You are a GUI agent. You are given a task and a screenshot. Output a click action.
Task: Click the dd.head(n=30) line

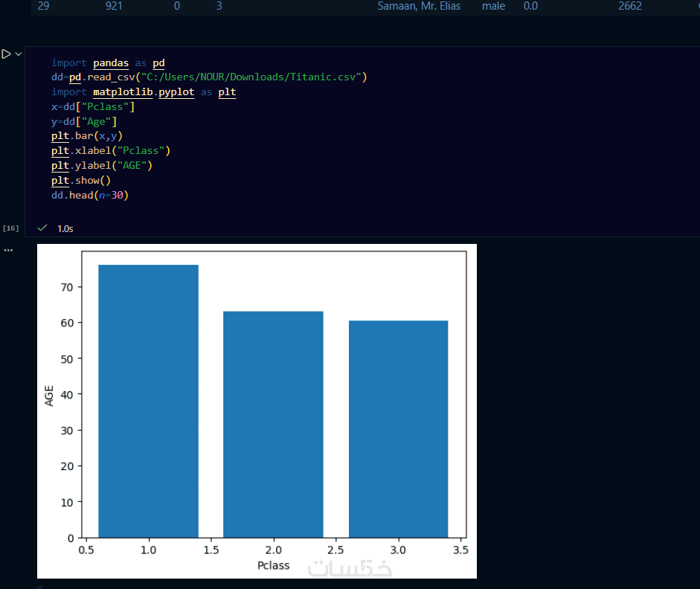pyautogui.click(x=90, y=195)
